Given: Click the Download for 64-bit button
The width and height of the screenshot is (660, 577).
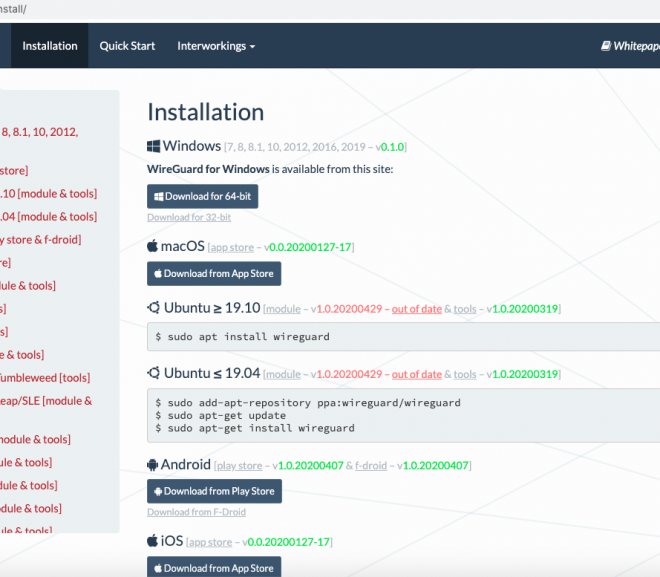Looking at the screenshot, I should pyautogui.click(x=202, y=197).
